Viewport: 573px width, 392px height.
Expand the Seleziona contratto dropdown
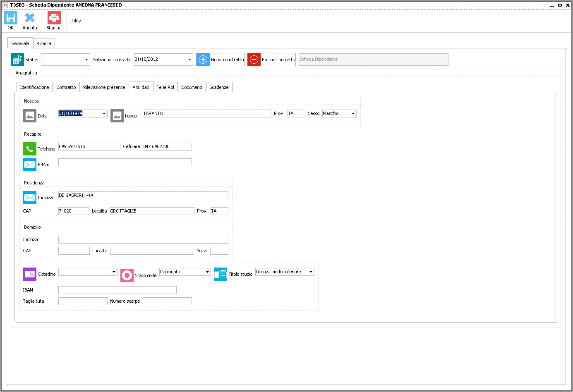tap(189, 60)
